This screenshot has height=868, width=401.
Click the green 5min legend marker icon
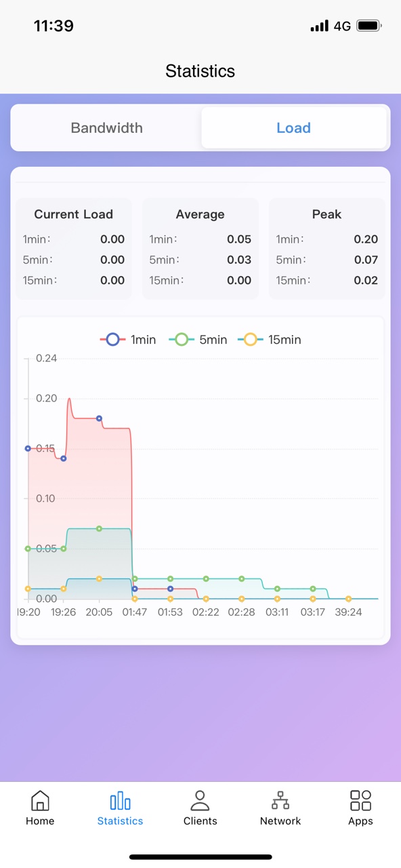tap(181, 339)
